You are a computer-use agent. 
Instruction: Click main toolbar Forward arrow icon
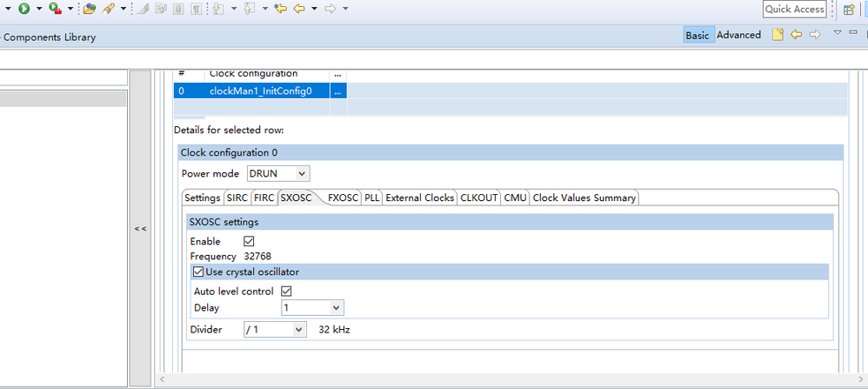pos(331,9)
